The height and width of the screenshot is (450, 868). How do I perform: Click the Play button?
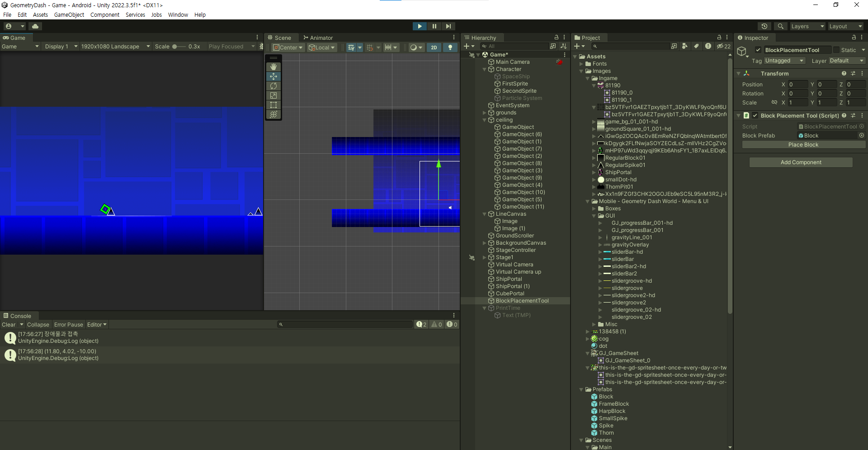(420, 26)
